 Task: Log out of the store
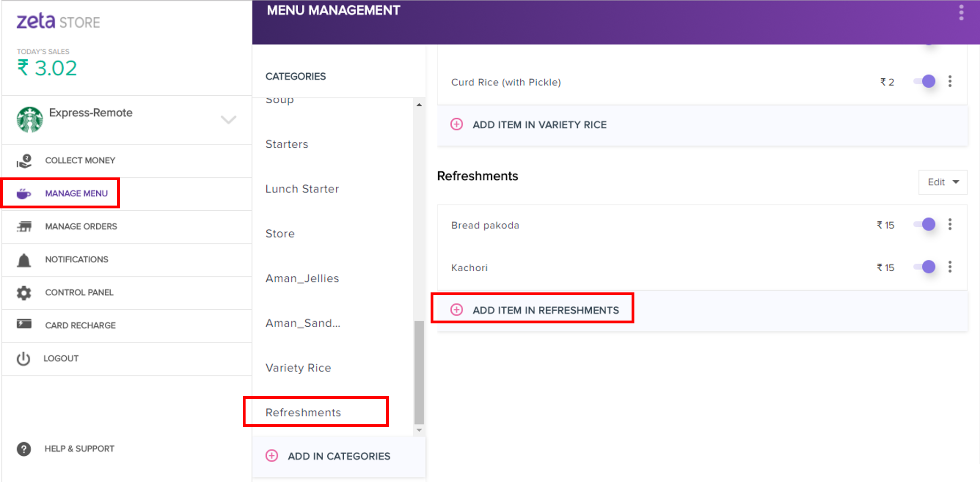click(x=127, y=359)
